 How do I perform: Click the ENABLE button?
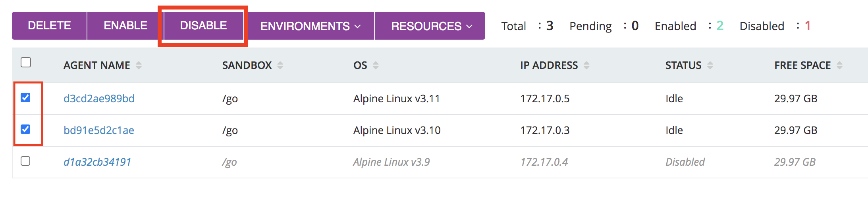pyautogui.click(x=125, y=26)
